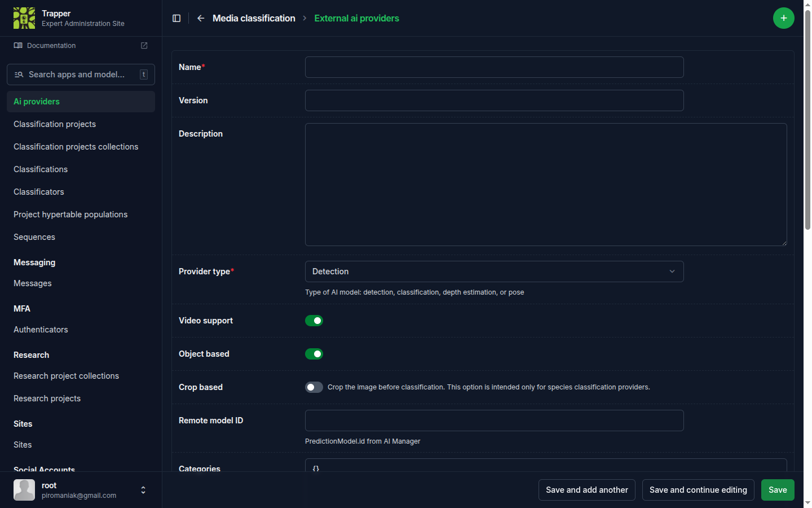Screen dimensions: 812x508
Task: Toggle the sidebar collapse icon
Action: [176, 18]
